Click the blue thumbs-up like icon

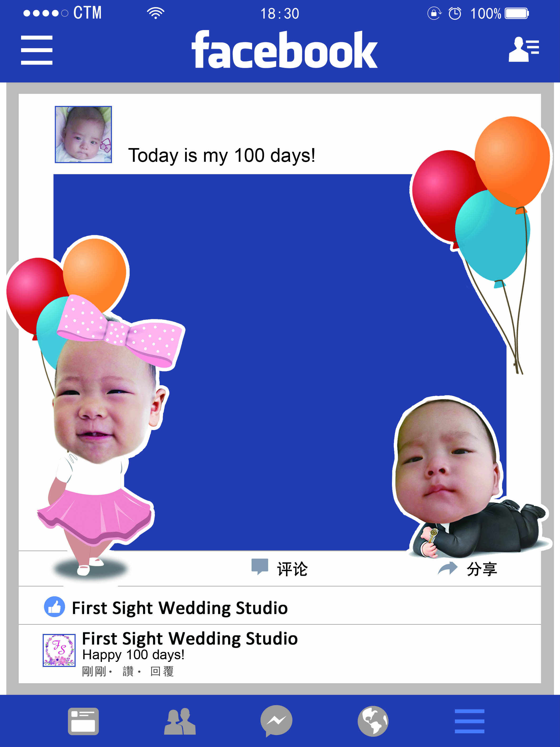pos(54,607)
